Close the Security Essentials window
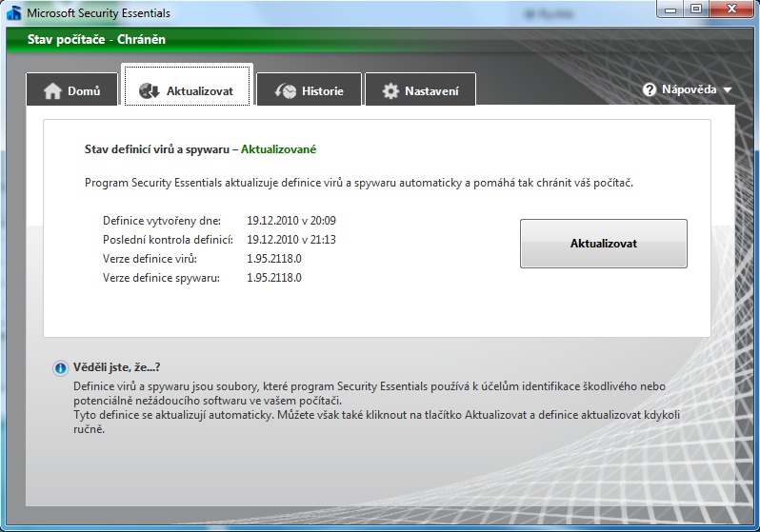The width and height of the screenshot is (760, 532). 732,9
